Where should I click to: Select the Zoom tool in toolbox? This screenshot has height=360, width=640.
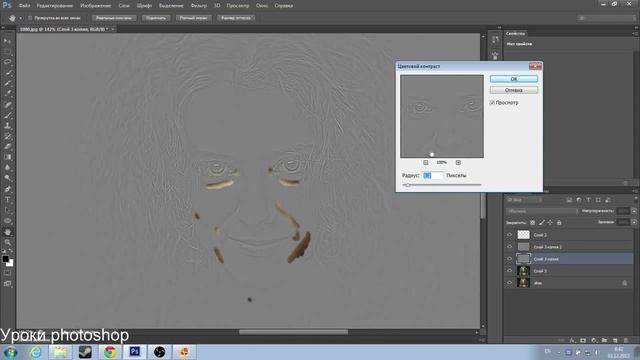coord(7,242)
